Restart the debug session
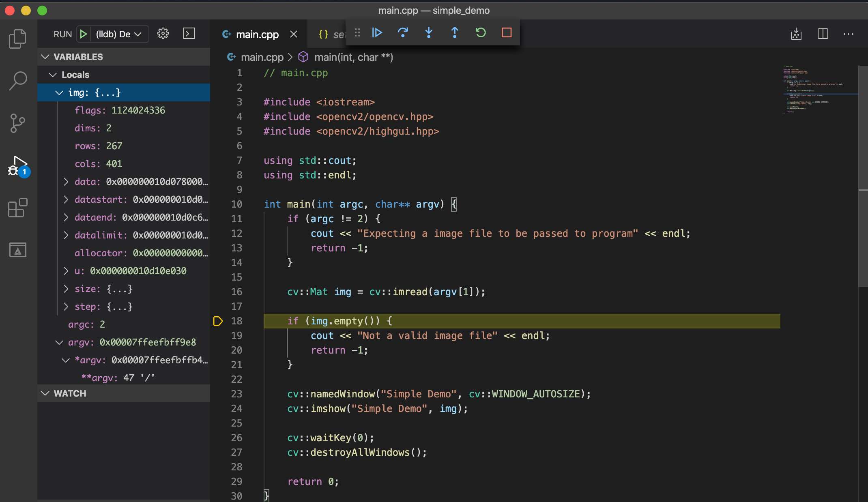The image size is (868, 502). click(x=480, y=33)
